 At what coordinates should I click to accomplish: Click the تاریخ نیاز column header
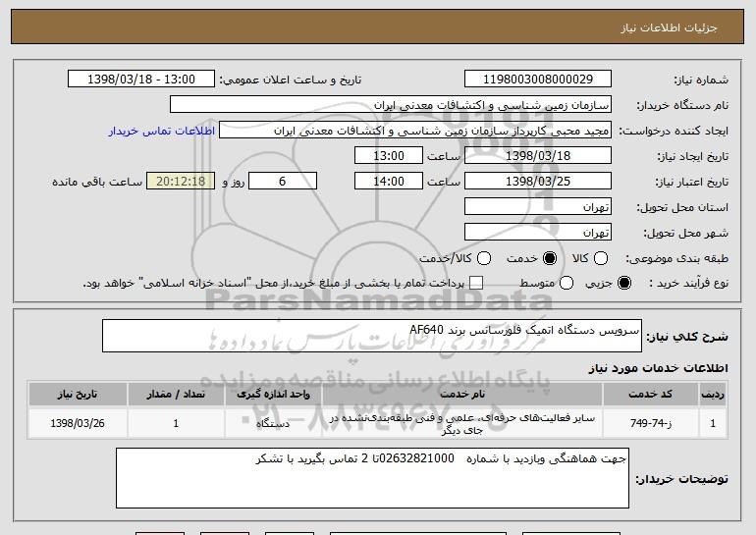tap(78, 395)
